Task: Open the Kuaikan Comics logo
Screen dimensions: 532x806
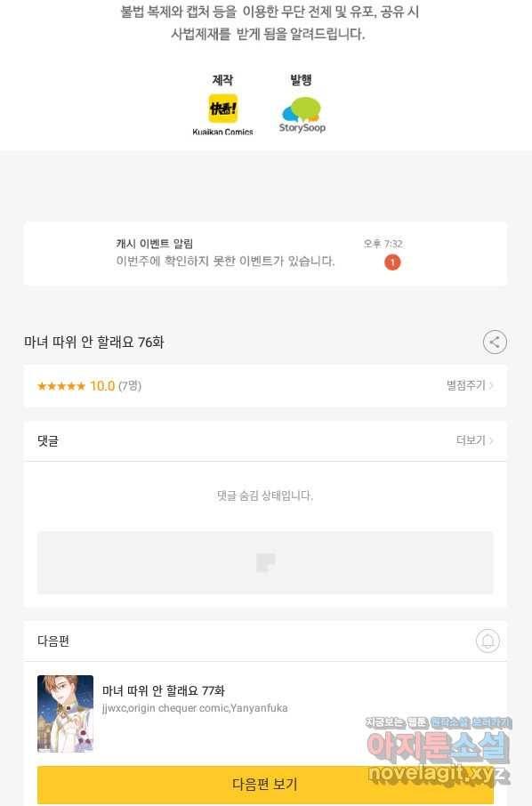Action: point(222,109)
